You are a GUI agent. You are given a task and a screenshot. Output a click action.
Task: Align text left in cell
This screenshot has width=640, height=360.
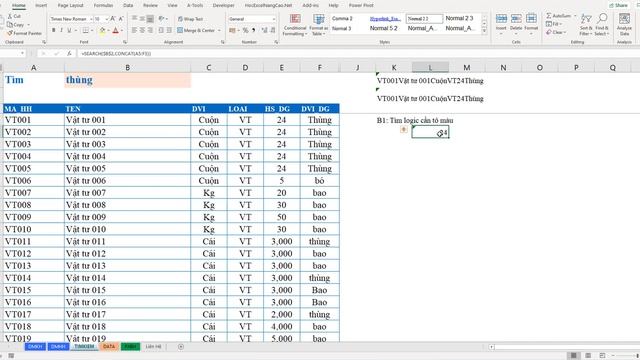[x=134, y=31]
